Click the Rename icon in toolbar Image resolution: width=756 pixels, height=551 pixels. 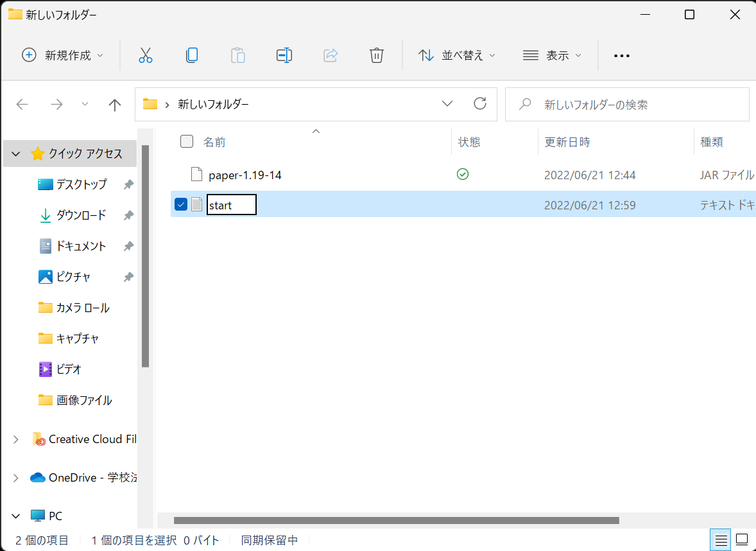284,55
